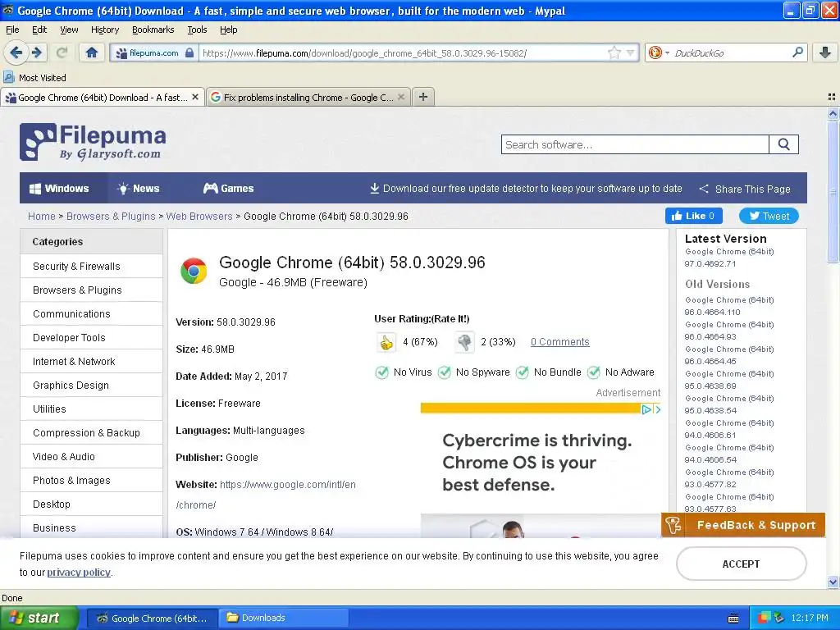840x630 pixels.
Task: Bookmark this page with the star icon
Action: pos(614,52)
